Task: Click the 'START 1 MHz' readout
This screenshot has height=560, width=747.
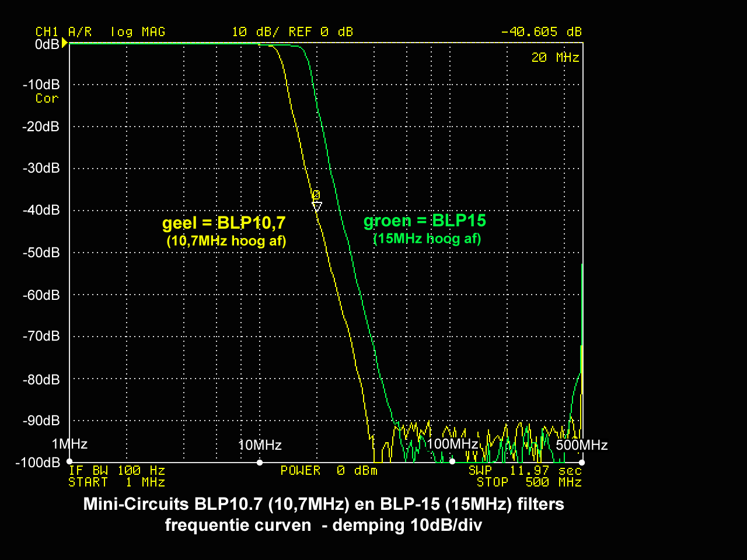Action: (117, 482)
